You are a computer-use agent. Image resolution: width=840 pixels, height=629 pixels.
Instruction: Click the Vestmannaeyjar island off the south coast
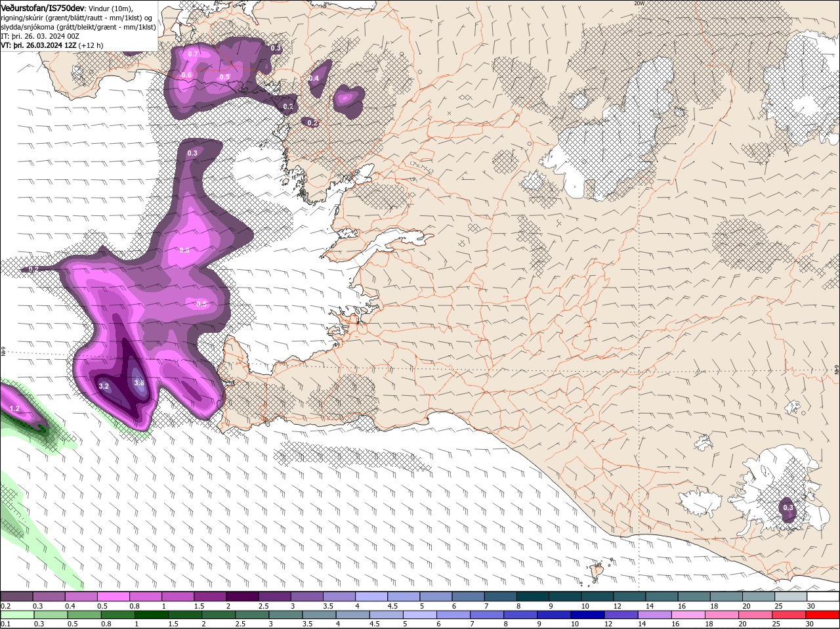(x=597, y=572)
